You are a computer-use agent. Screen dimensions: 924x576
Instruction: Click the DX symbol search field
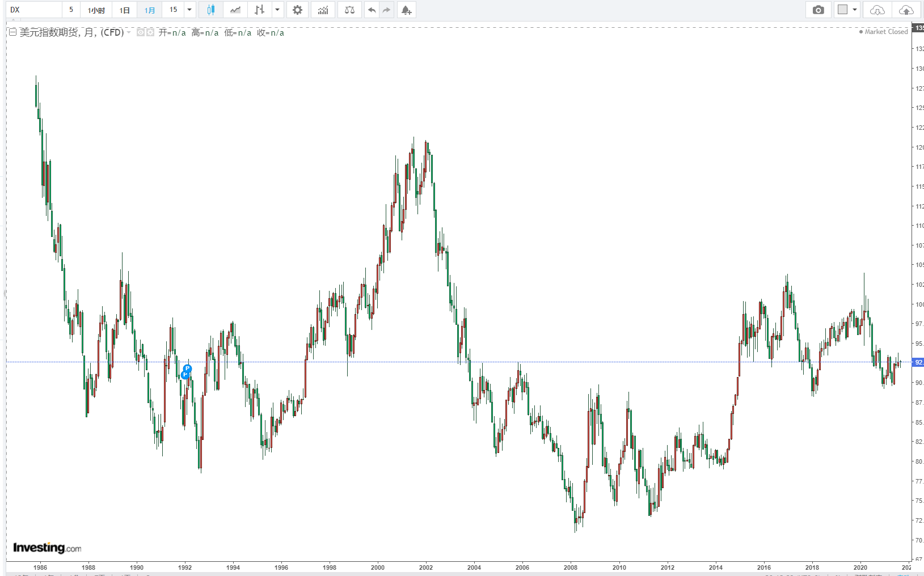click(34, 10)
